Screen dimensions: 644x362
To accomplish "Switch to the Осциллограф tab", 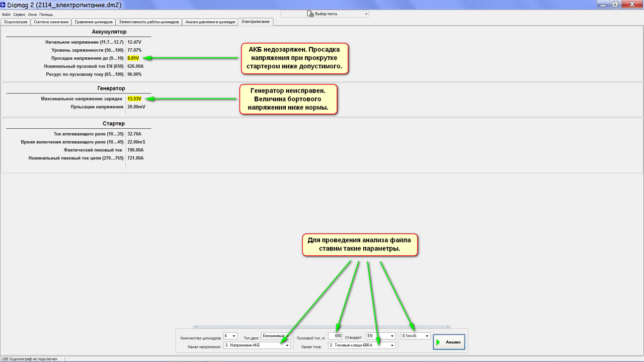I will pyautogui.click(x=15, y=22).
